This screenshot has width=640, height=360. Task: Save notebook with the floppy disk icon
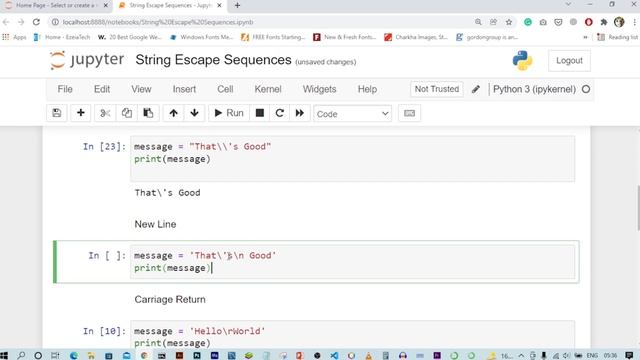[57, 113]
